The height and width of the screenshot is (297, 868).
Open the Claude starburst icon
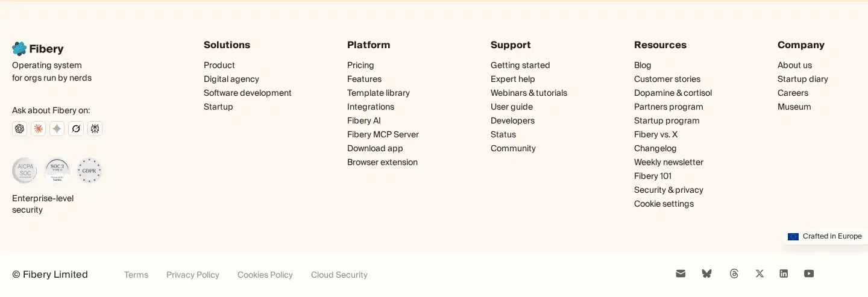(x=39, y=128)
